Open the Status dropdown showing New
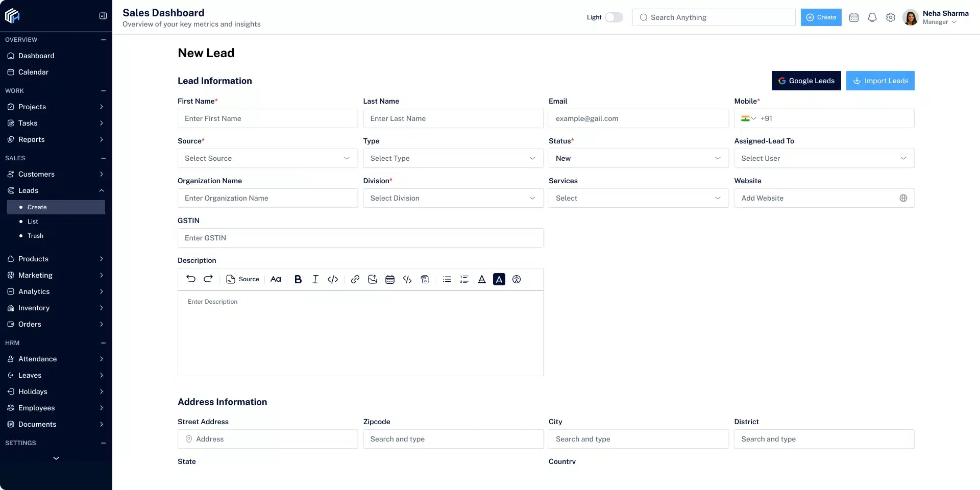The height and width of the screenshot is (490, 980). [x=639, y=158]
